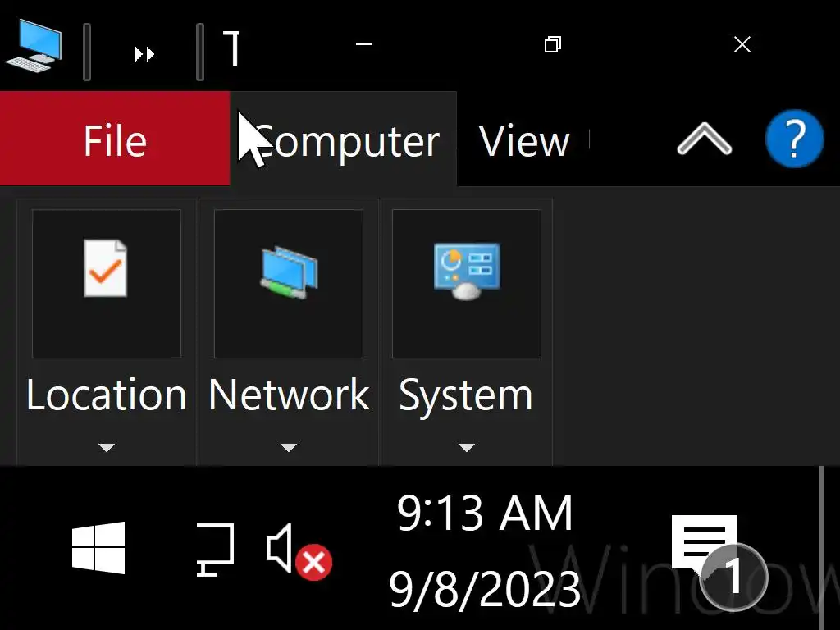Click the Location group icon
This screenshot has height=630, width=840.
(x=106, y=283)
